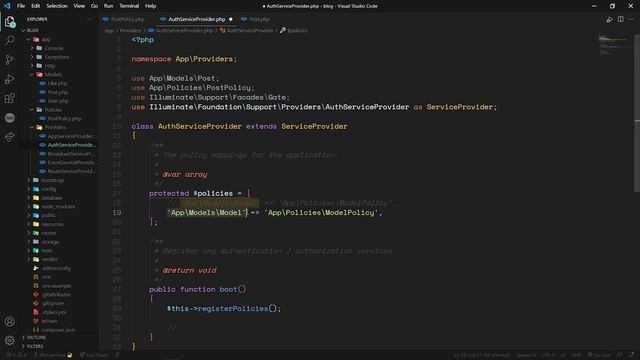Open the round gray icon below Extensions
The width and height of the screenshot is (640, 360).
pos(10,118)
